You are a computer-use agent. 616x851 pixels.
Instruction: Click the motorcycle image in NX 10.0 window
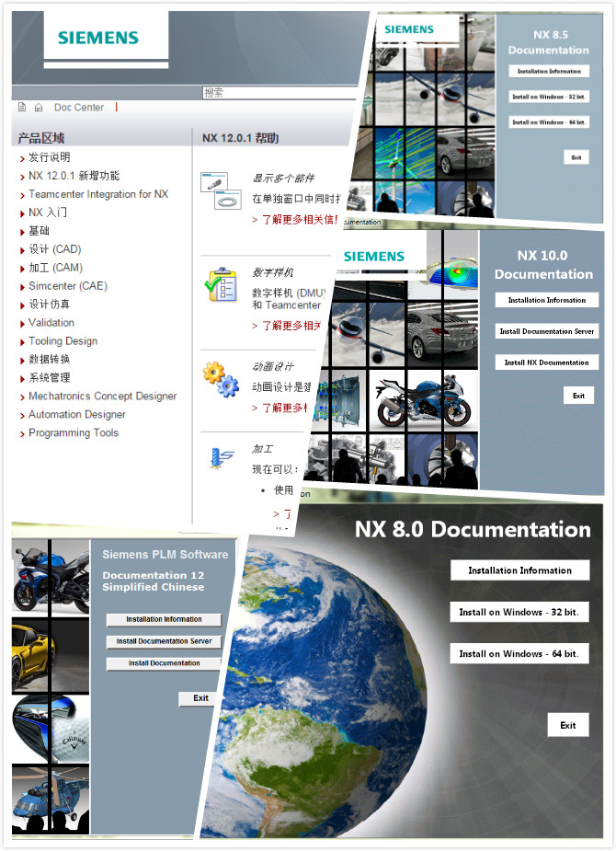point(423,401)
